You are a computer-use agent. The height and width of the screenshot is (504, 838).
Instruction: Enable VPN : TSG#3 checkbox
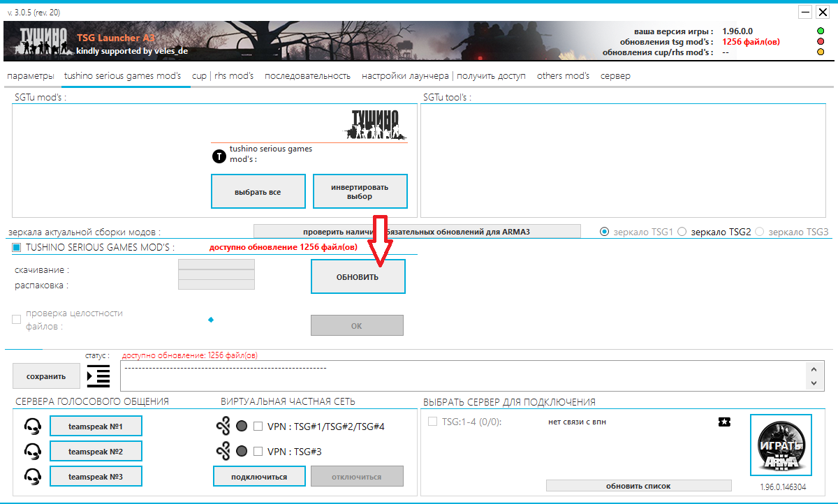[258, 452]
